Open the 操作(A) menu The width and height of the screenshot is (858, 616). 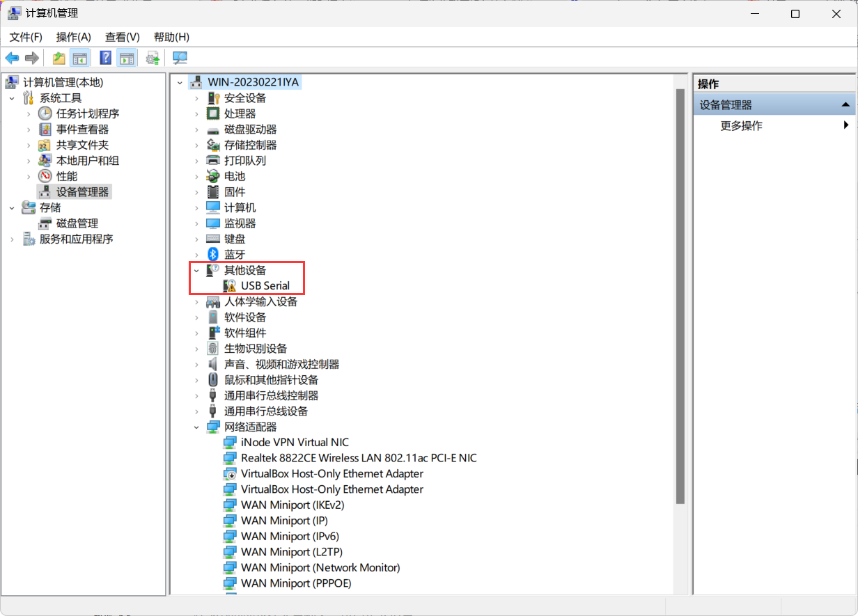pos(74,37)
